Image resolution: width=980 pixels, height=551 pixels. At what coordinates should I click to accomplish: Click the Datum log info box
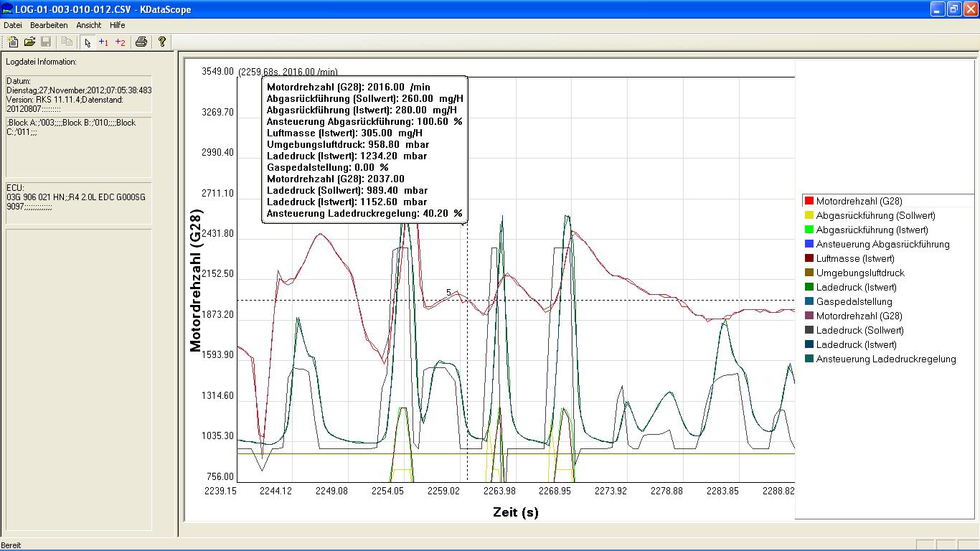[x=79, y=95]
